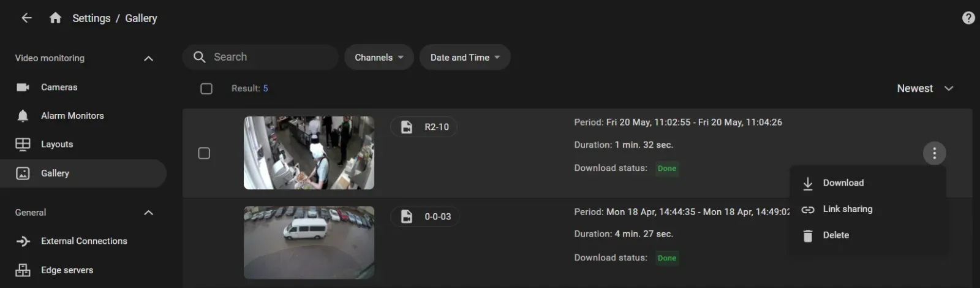Choose Delete from the context menu
Viewport: 980px width, 288px height.
868,236
